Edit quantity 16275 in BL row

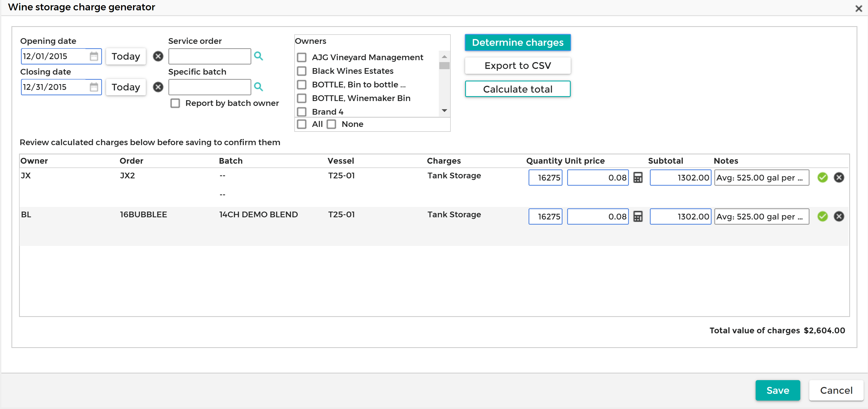(x=545, y=216)
